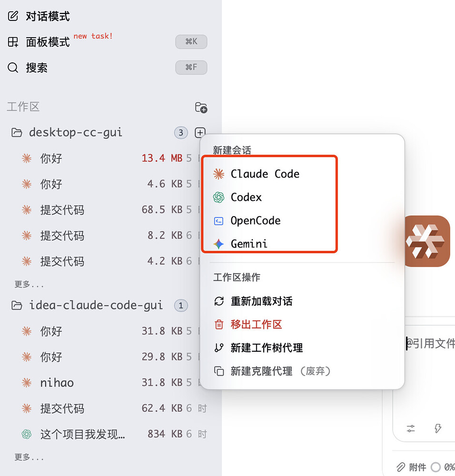
Task: Click the git branch icon
Action: (219, 347)
